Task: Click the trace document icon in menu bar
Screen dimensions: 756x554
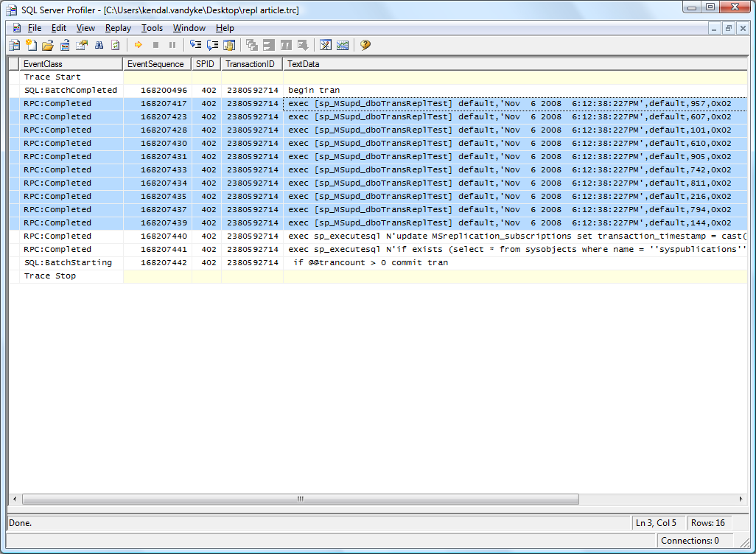Action: coord(17,28)
